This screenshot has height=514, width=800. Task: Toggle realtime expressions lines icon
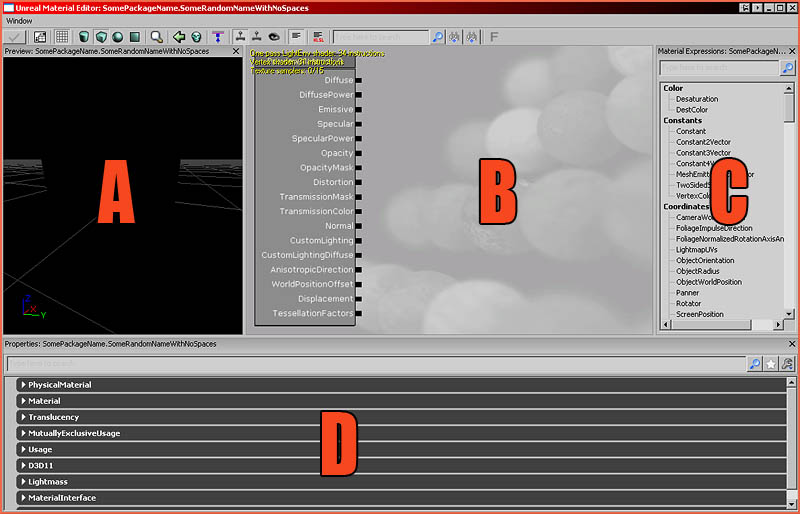coord(296,37)
